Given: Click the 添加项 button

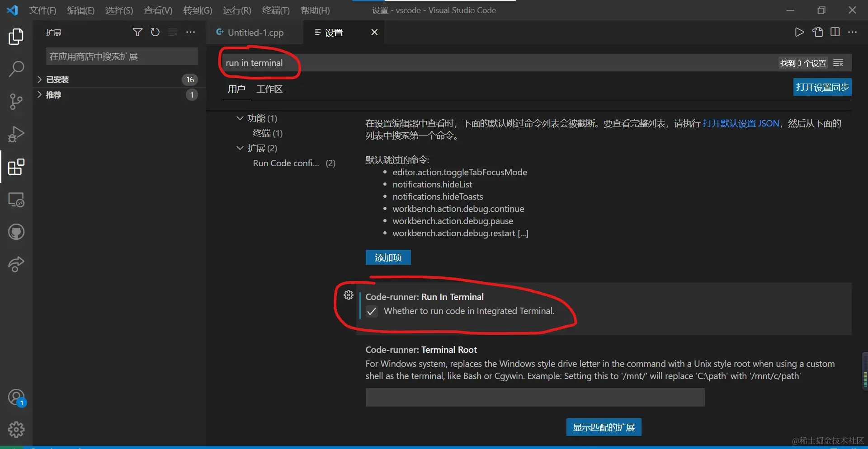Looking at the screenshot, I should (x=388, y=257).
